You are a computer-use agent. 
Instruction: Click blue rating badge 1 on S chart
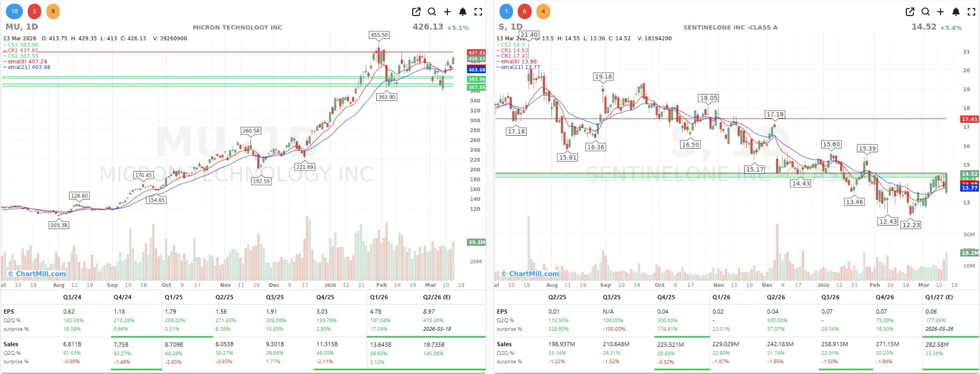tap(506, 11)
